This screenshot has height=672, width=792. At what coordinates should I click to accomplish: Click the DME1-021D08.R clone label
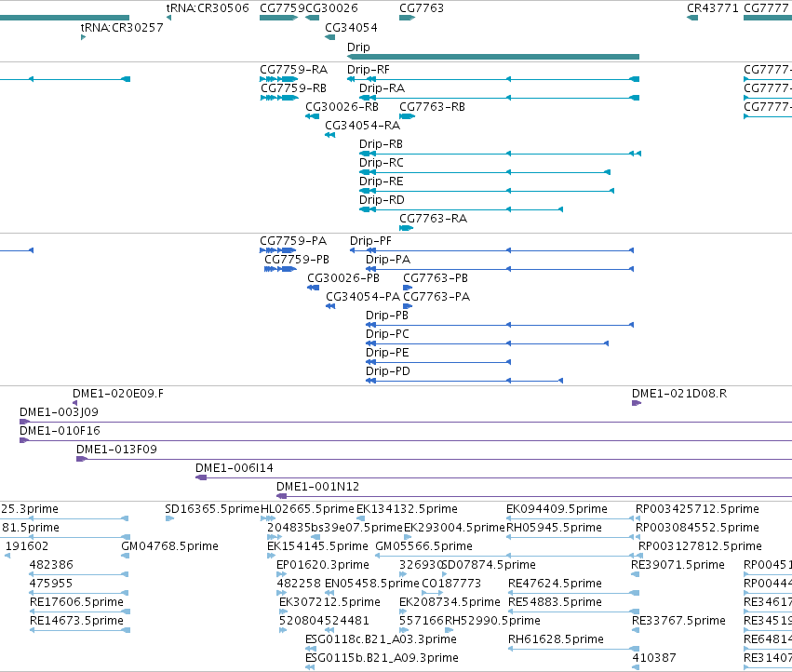pyautogui.click(x=679, y=394)
